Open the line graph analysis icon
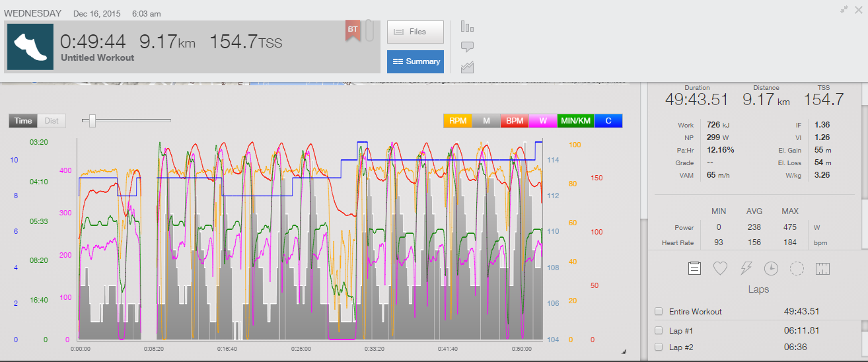 468,67
